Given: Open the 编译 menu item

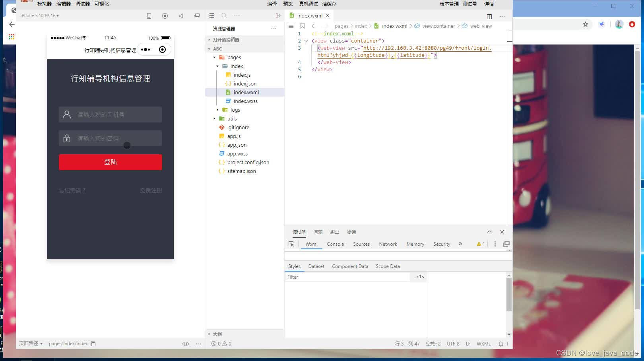Looking at the screenshot, I should [272, 4].
